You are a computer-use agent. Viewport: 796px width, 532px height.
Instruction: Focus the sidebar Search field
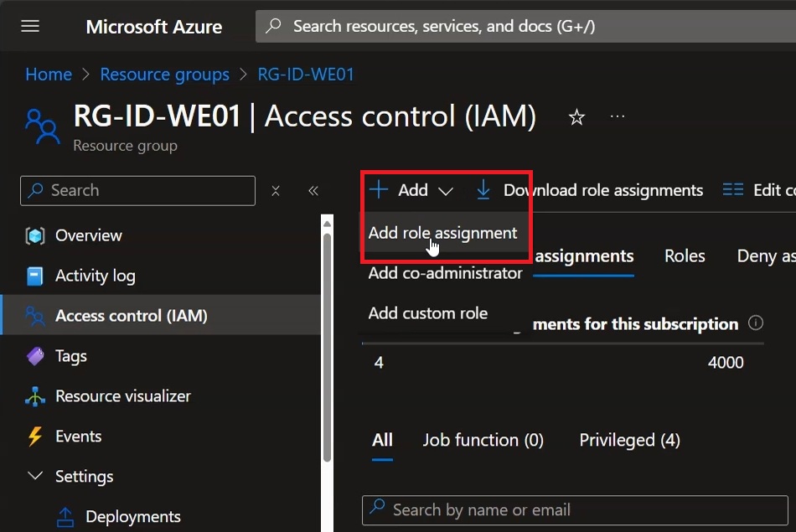click(x=137, y=190)
